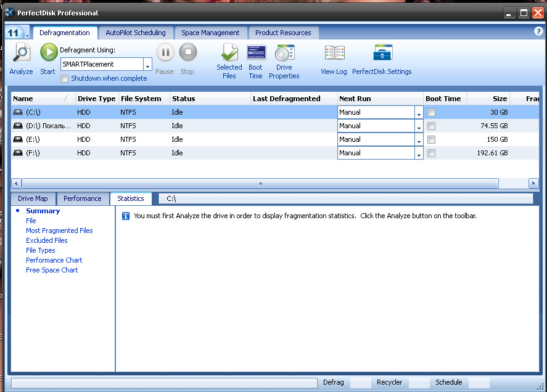Check Boot Time box for C:\ drive
Image resolution: width=547 pixels, height=392 pixels.
(431, 113)
